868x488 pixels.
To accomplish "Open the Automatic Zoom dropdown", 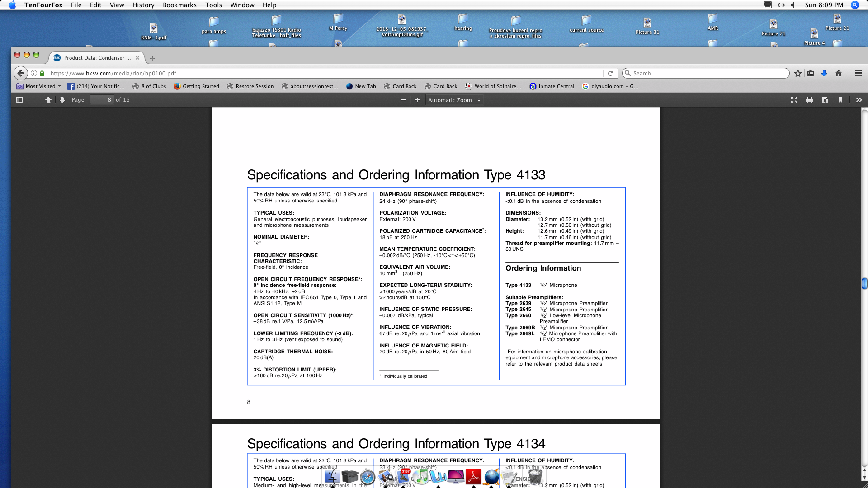I will [x=454, y=100].
